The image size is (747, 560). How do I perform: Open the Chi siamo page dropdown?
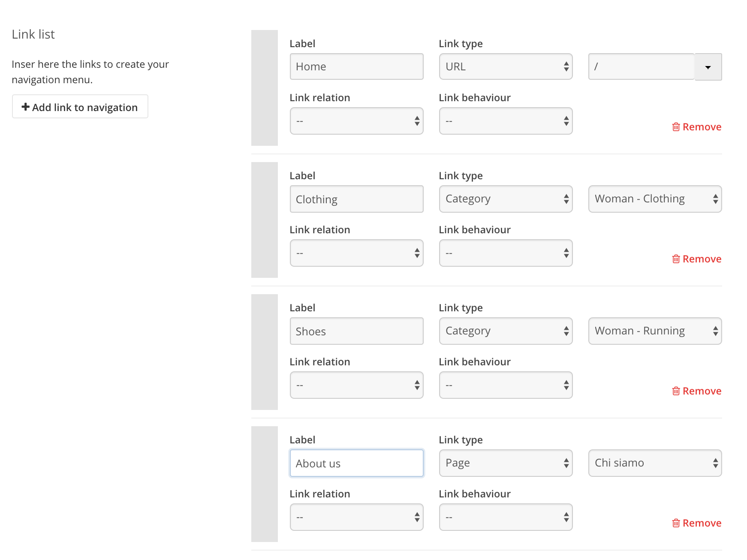click(655, 463)
